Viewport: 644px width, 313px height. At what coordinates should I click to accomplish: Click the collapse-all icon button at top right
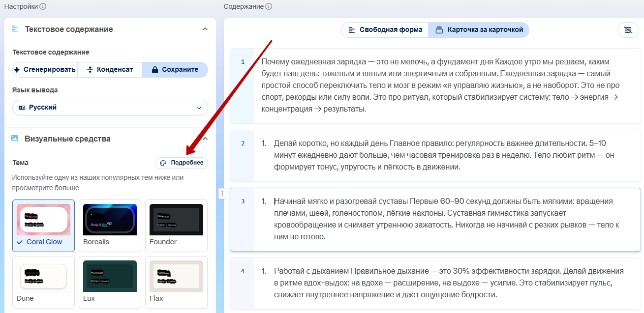[628, 30]
